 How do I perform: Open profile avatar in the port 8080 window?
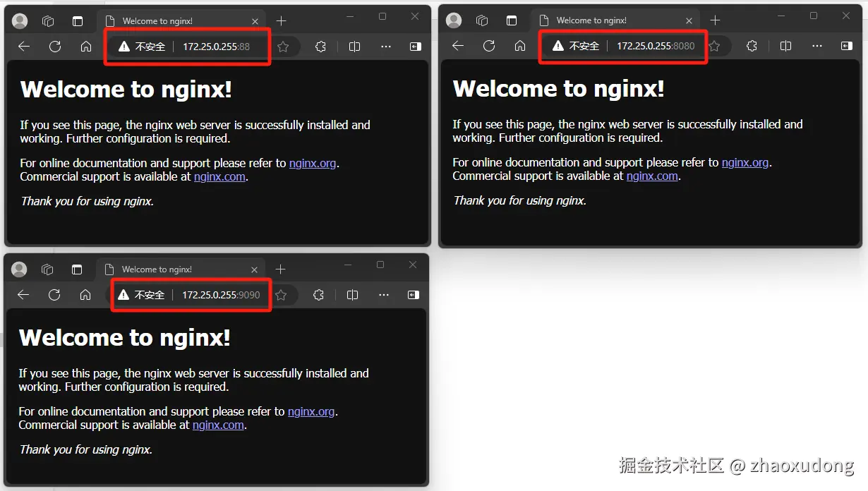454,20
